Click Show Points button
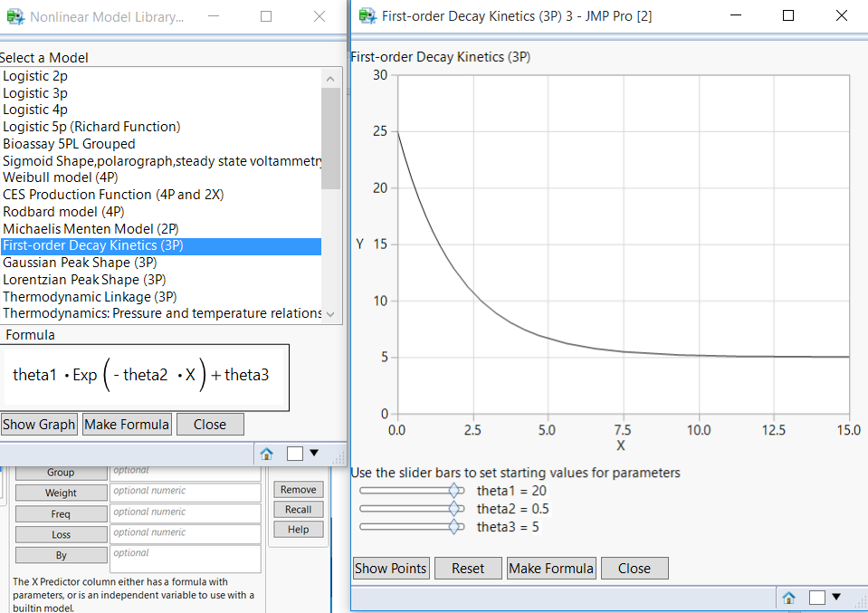 coord(390,568)
